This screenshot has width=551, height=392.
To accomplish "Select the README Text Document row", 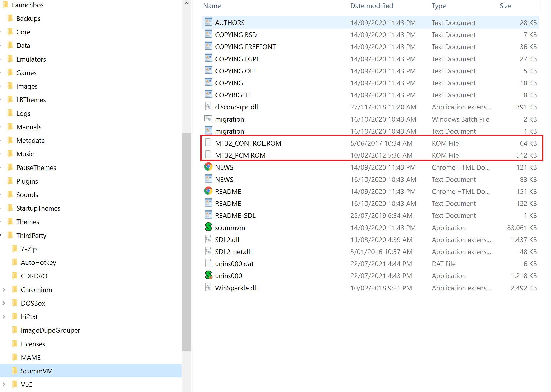I will (371, 203).
